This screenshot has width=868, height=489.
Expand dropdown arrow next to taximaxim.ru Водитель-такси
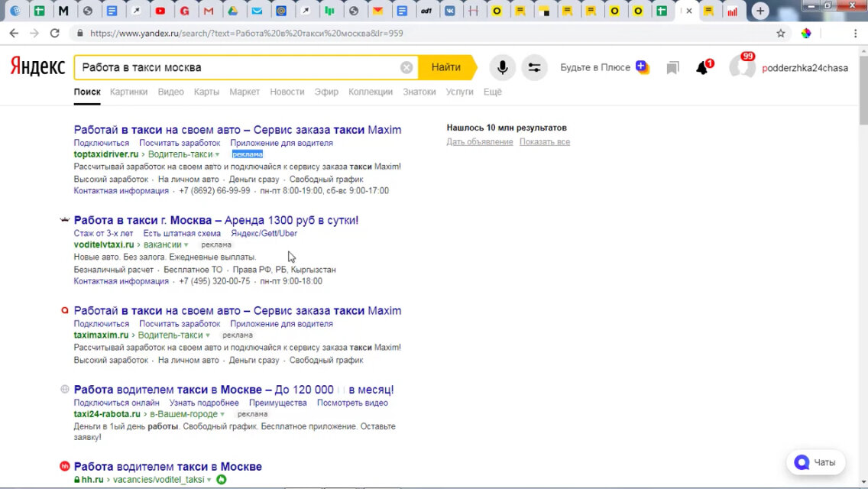tap(208, 335)
